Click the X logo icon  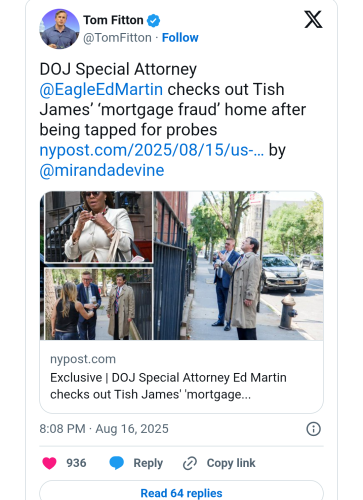click(313, 19)
